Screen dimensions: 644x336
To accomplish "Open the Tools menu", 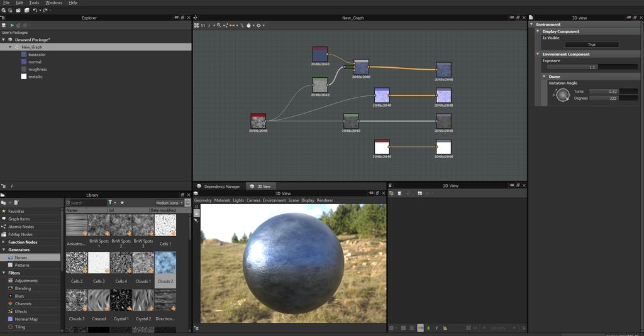I will click(34, 3).
